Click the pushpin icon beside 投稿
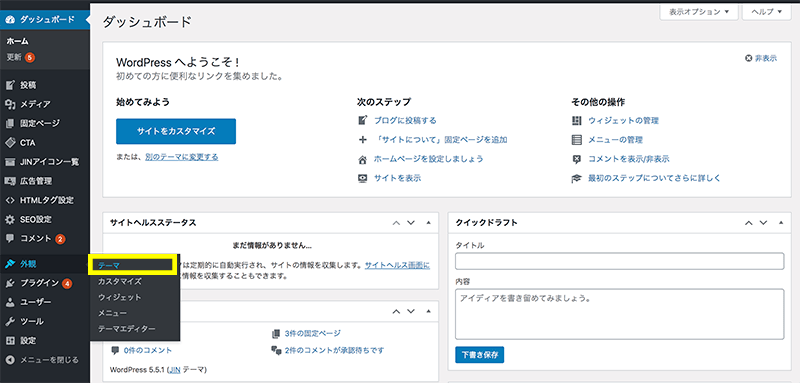Screen dimensions: 800x383 pyautogui.click(x=10, y=85)
